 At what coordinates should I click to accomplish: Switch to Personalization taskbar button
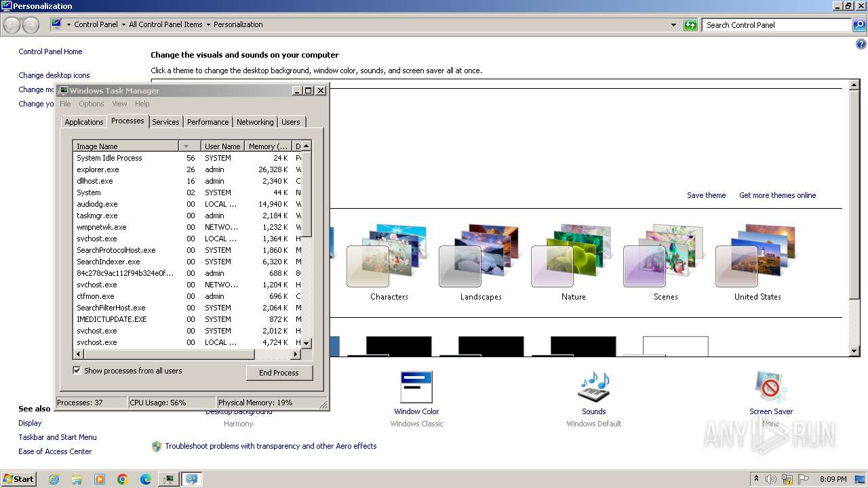click(x=192, y=479)
